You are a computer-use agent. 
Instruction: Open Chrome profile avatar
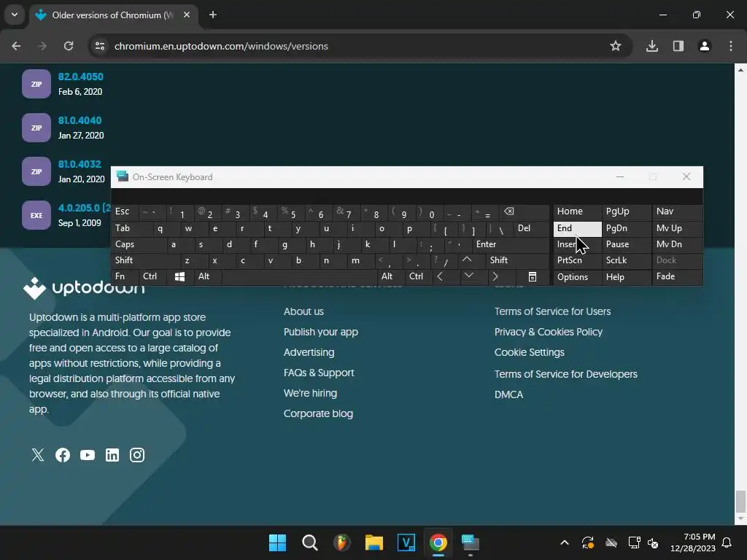705,46
